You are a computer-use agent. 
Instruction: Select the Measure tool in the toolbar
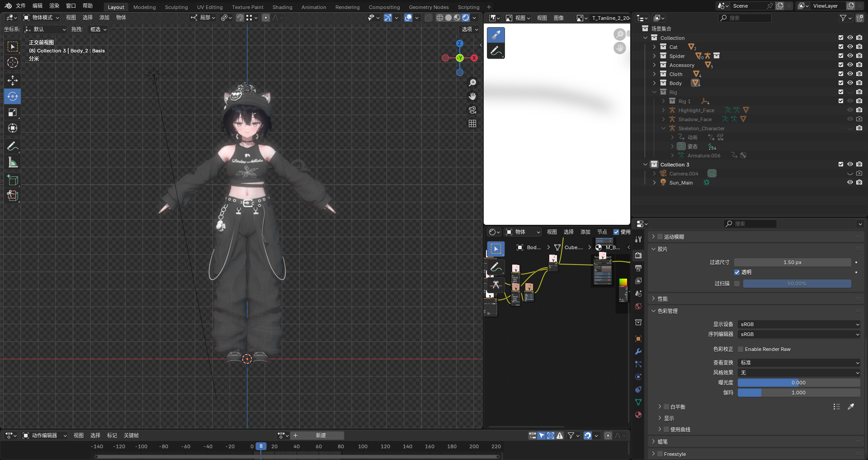coord(12,162)
